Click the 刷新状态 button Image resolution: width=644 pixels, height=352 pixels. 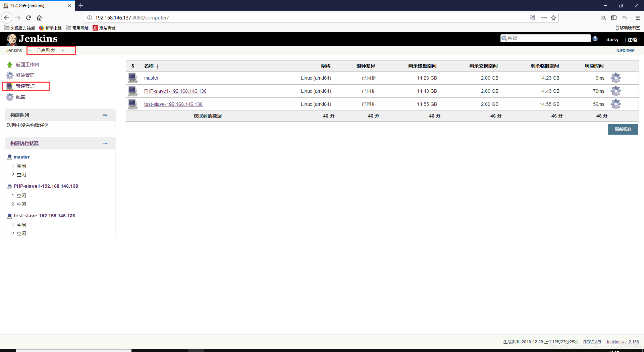click(x=623, y=129)
